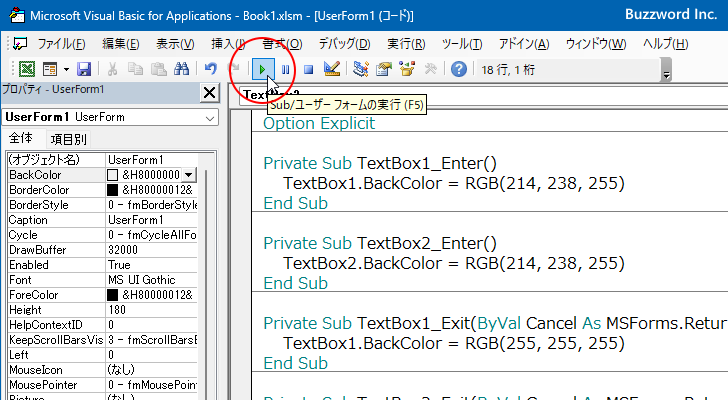Open Find with binoculars icon
This screenshot has height=400, width=728.
182,70
